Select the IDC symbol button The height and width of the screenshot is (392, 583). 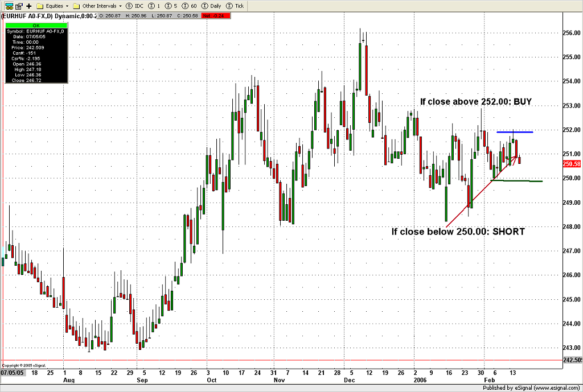coord(135,6)
